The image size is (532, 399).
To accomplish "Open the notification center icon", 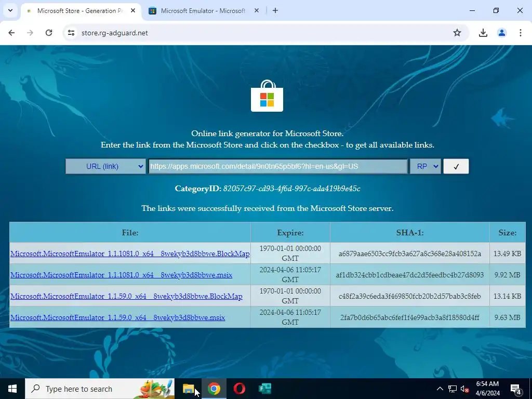I will pos(516,389).
